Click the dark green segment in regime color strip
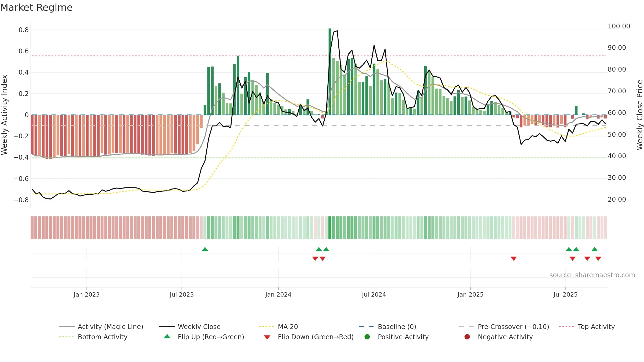The width and height of the screenshot is (644, 362). (330, 228)
